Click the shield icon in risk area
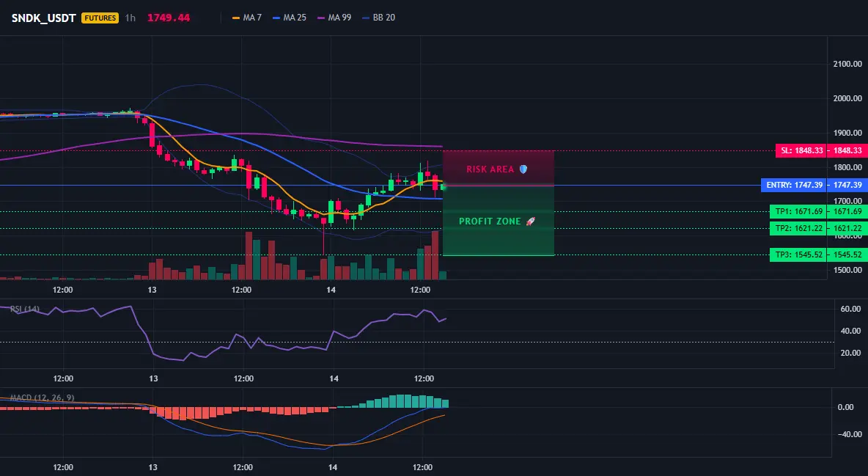Viewport: 868px width, 476px height. [x=523, y=169]
